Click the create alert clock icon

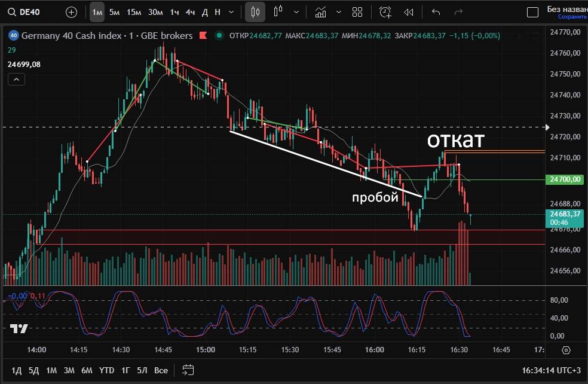[x=385, y=12]
